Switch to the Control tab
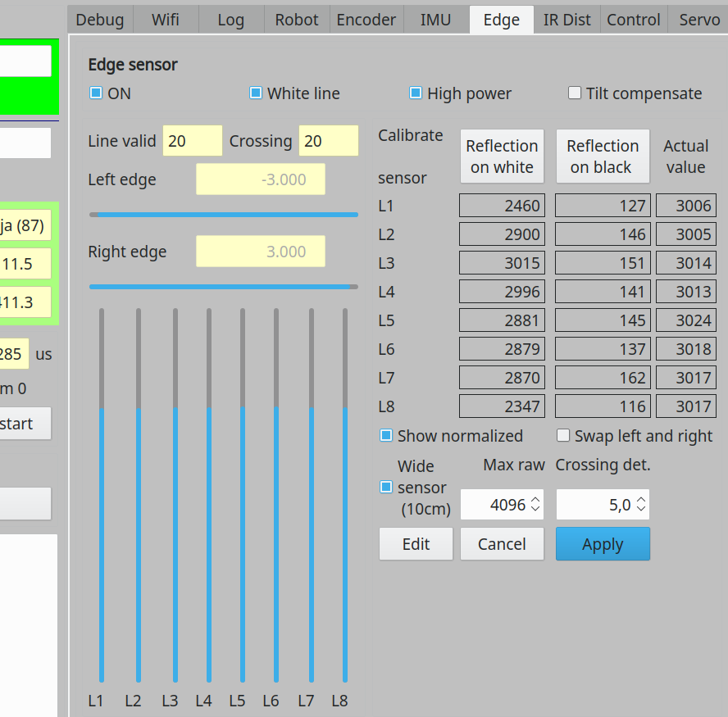Image resolution: width=728 pixels, height=717 pixels. (x=633, y=19)
